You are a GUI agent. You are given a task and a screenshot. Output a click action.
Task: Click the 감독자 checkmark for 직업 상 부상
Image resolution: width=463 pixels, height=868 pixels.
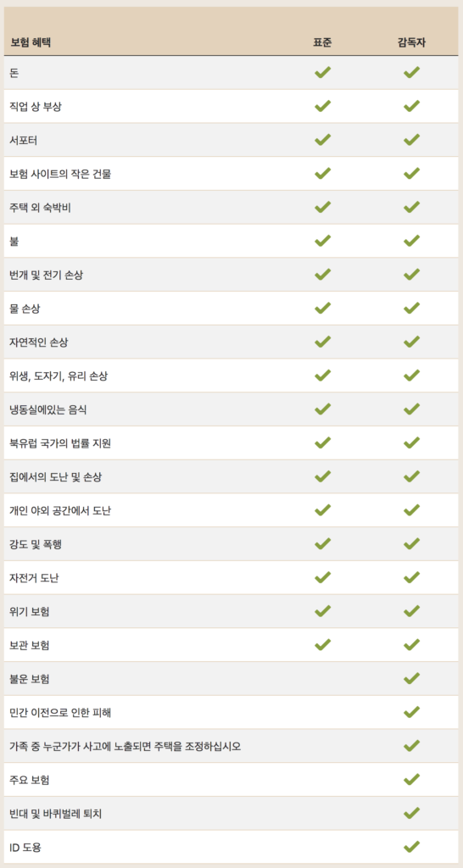click(x=411, y=106)
